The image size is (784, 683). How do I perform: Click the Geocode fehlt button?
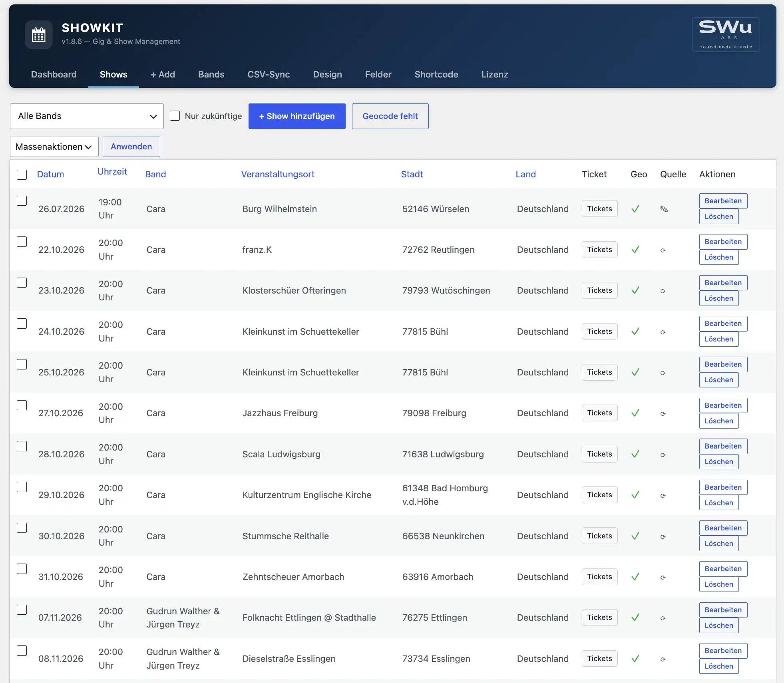pos(390,116)
